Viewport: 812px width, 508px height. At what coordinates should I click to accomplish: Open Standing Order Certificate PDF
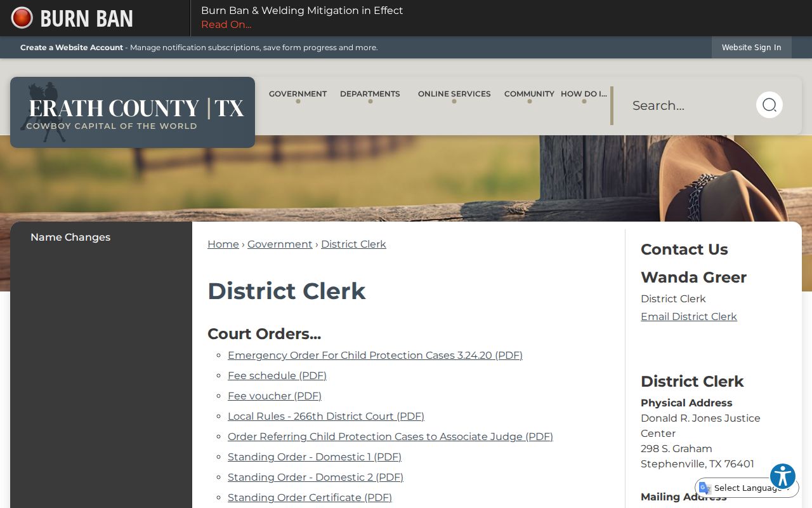[x=310, y=498]
